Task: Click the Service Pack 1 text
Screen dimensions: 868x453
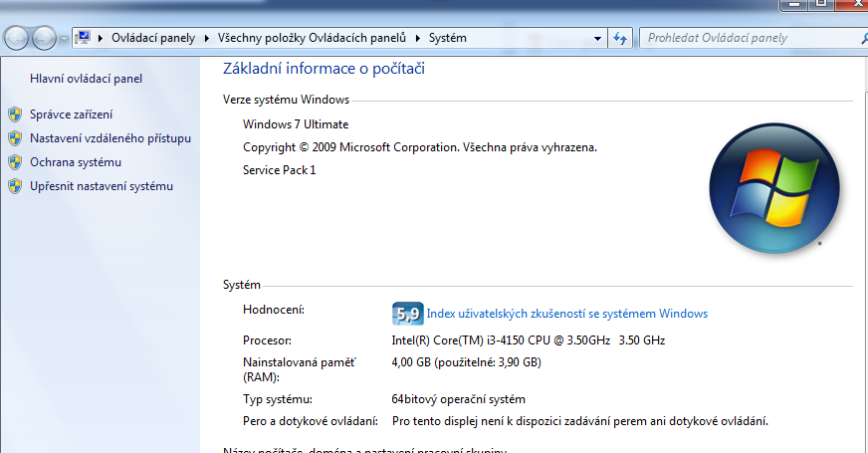Action: pos(279,170)
